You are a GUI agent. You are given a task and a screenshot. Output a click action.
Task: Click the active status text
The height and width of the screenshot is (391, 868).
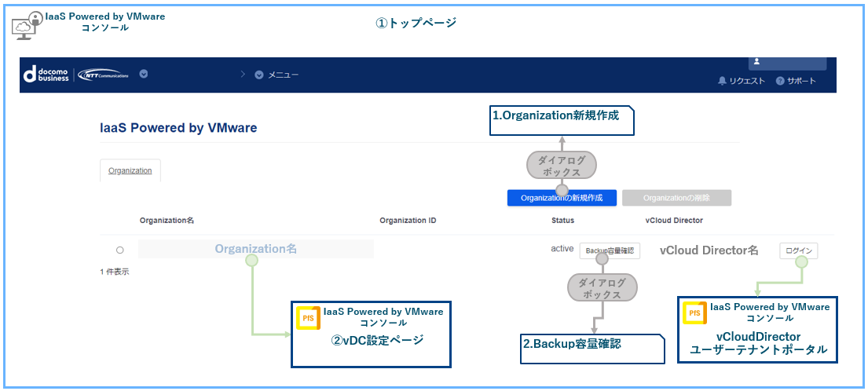(x=562, y=248)
